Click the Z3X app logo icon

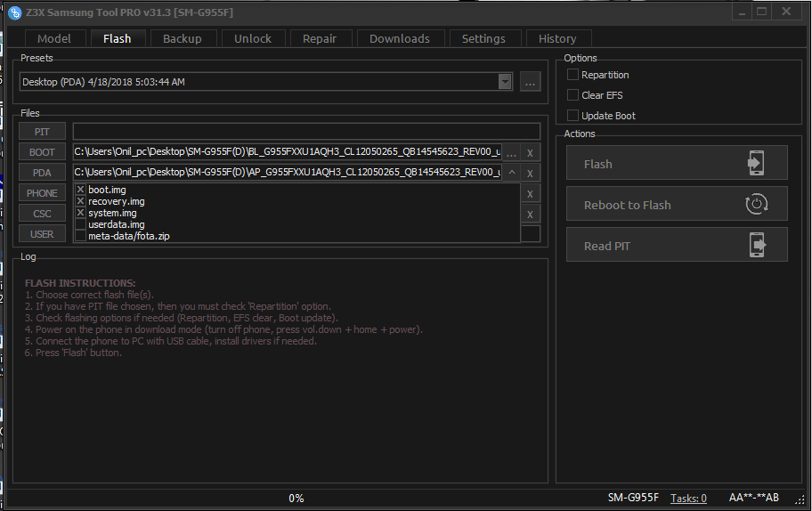pos(15,12)
